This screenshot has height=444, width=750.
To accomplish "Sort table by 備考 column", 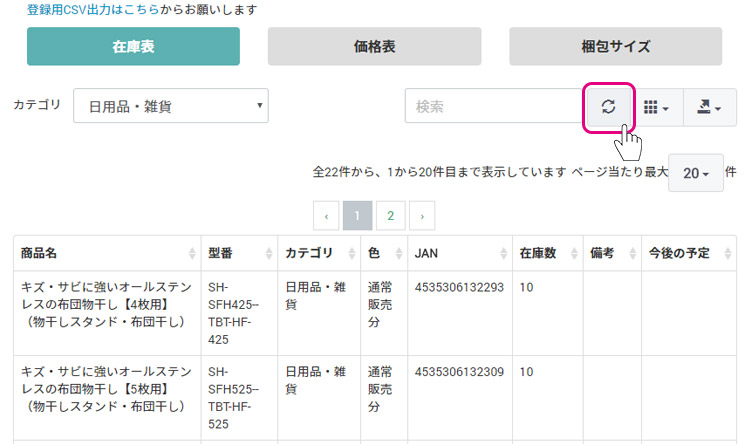I will (612, 253).
